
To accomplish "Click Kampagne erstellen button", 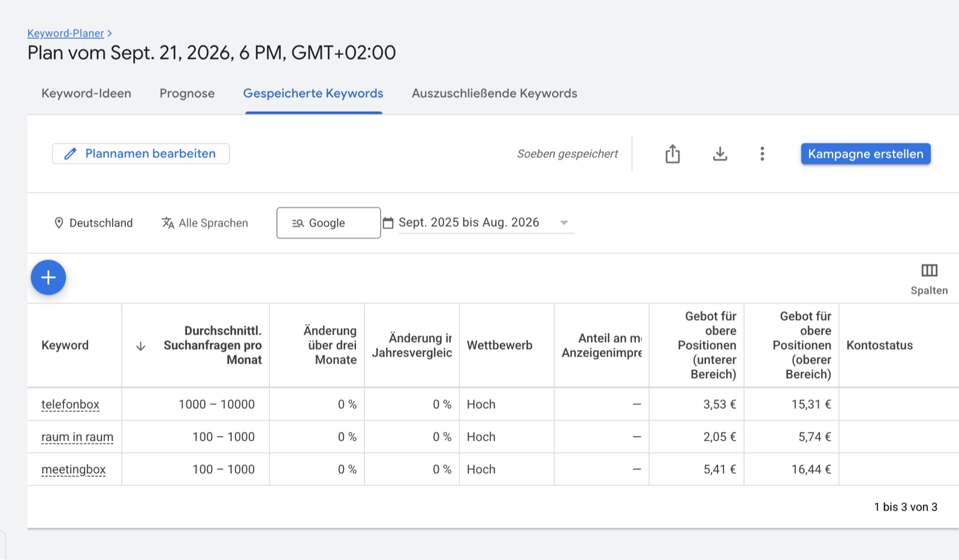I will tap(865, 154).
